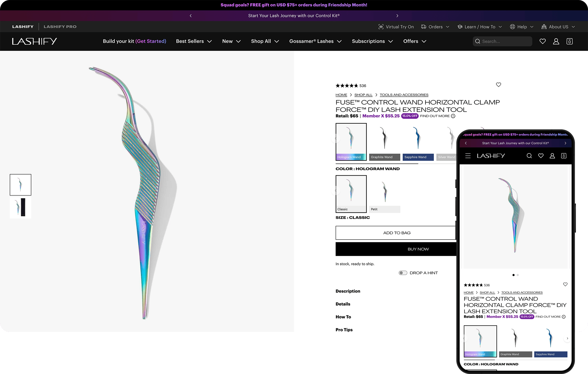This screenshot has height=374, width=588.
Task: Tap TOOLS AND ACCESSORIES breadcrumb in phone mockup
Action: click(522, 293)
